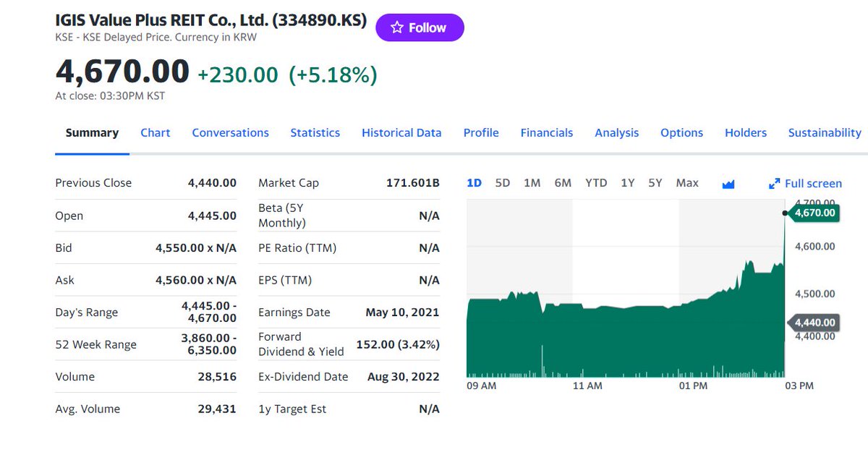Click the KSE Delayed Price currency note
This screenshot has width=868, height=455.
pyautogui.click(x=156, y=37)
